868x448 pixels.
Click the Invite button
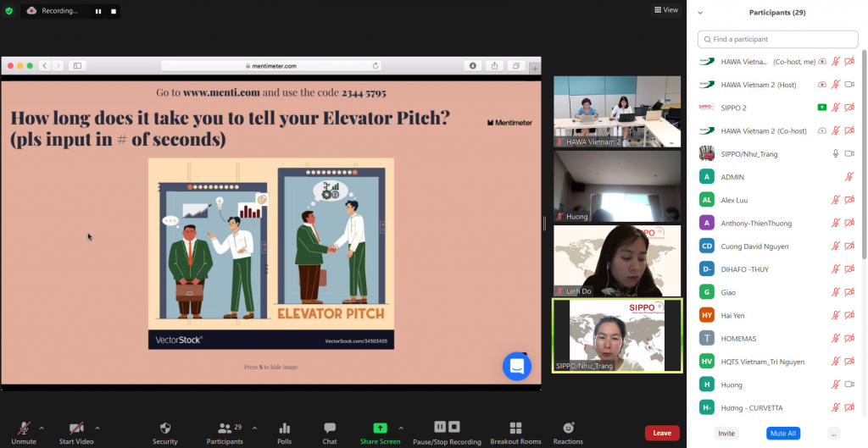(726, 434)
